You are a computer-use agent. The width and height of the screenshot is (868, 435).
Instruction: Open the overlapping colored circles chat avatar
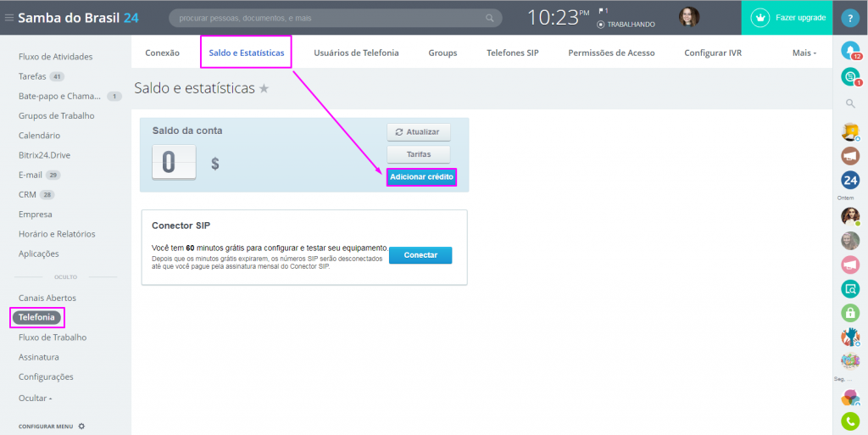[850, 398]
